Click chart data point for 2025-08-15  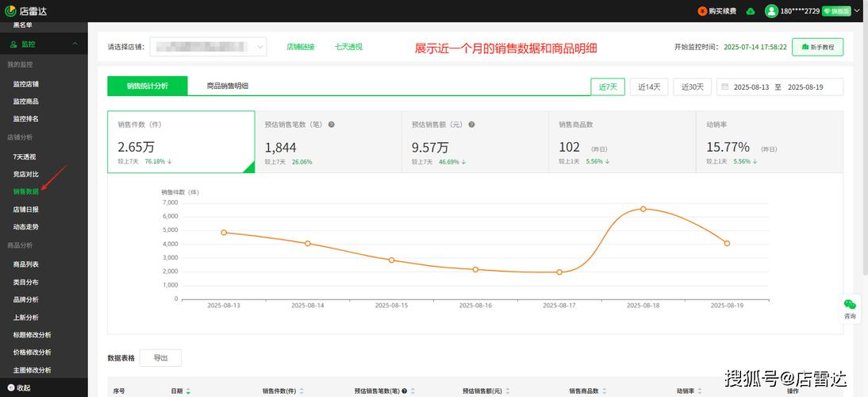click(x=391, y=260)
